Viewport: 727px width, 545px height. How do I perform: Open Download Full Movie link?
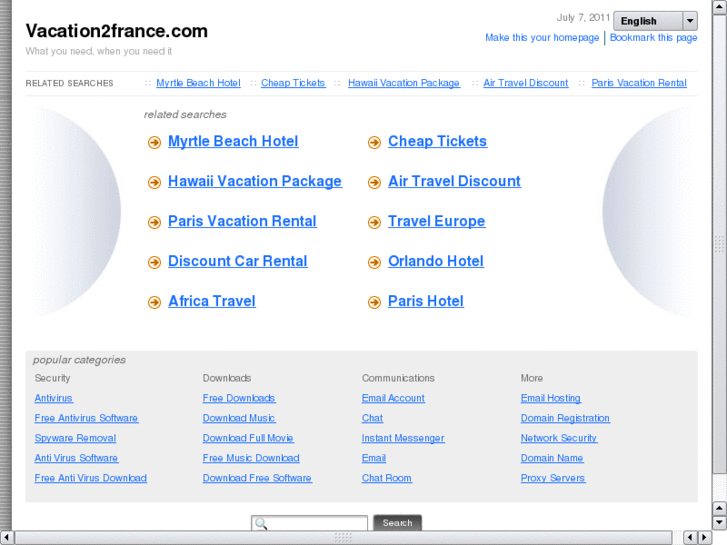[x=248, y=438]
